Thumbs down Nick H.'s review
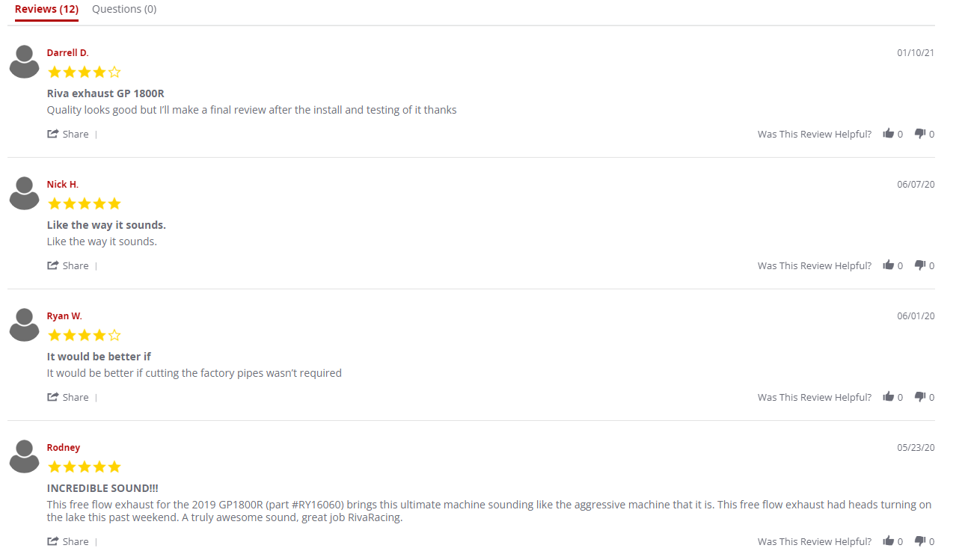This screenshot has height=560, width=959. tap(920, 265)
